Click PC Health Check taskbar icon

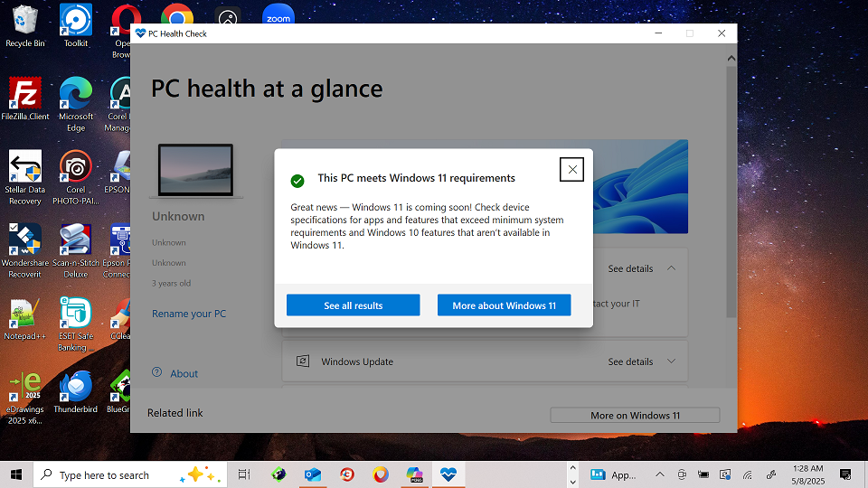pyautogui.click(x=448, y=474)
